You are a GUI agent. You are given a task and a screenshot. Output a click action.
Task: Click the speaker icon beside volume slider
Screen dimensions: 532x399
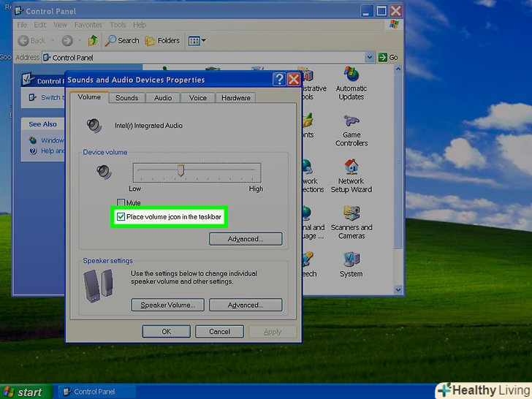104,172
